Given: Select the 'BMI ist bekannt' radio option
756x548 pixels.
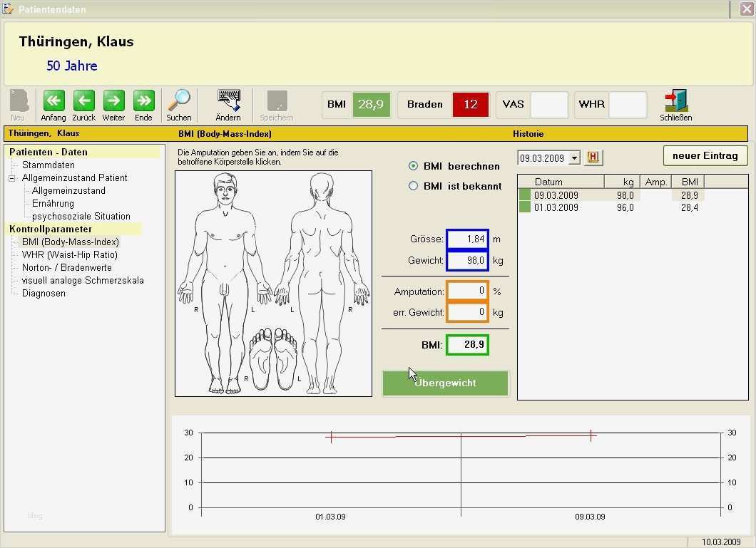Looking at the screenshot, I should [x=413, y=186].
